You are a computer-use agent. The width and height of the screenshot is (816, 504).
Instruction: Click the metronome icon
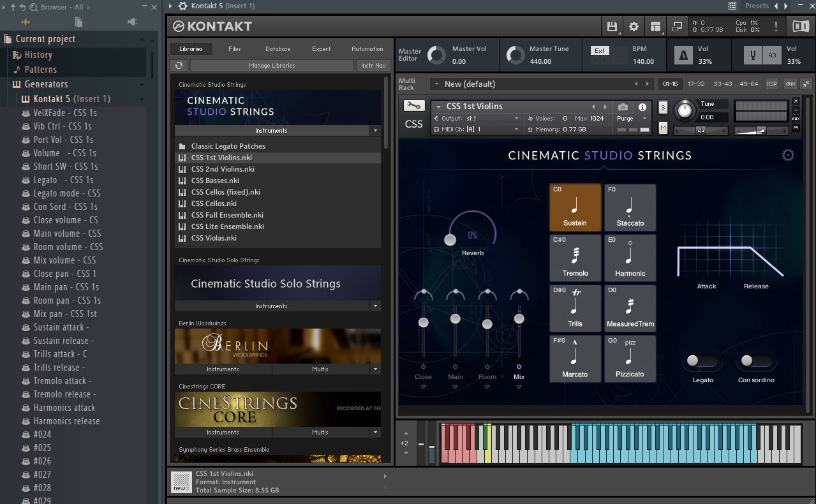683,56
